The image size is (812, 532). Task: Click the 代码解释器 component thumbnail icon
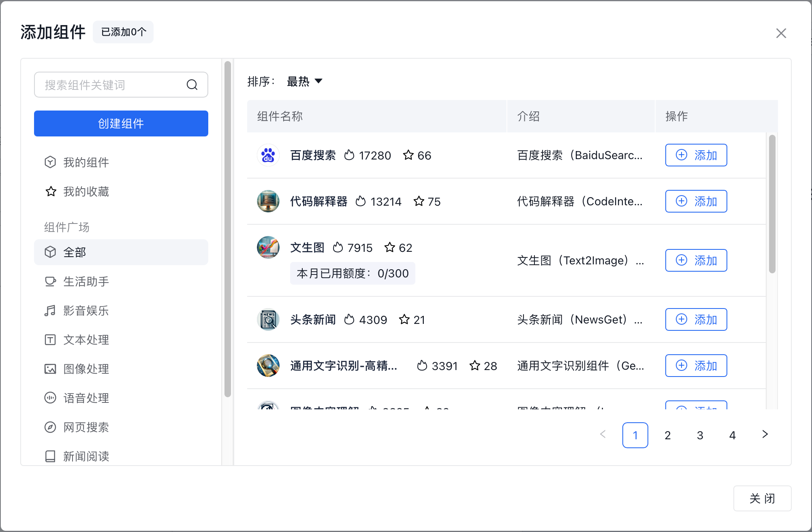(268, 201)
